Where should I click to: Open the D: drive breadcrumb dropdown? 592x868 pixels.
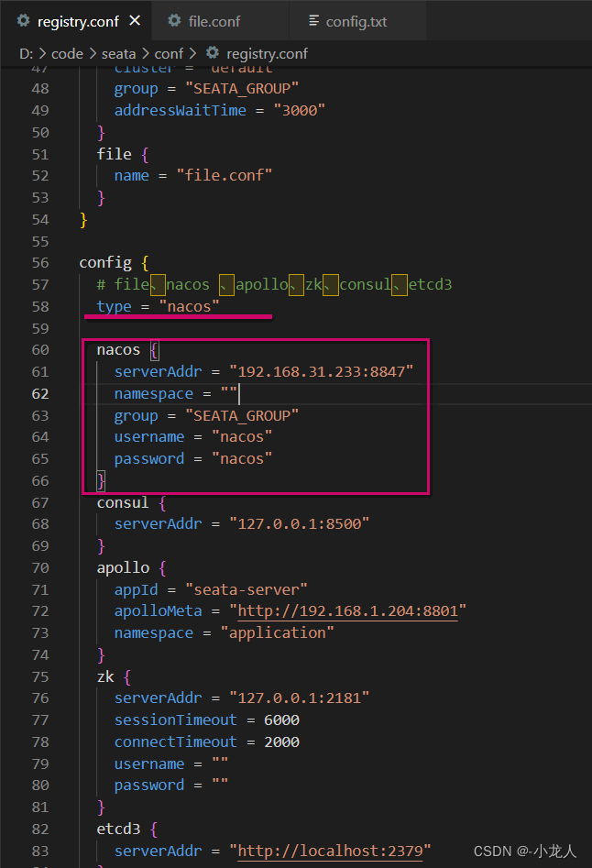pyautogui.click(x=26, y=54)
